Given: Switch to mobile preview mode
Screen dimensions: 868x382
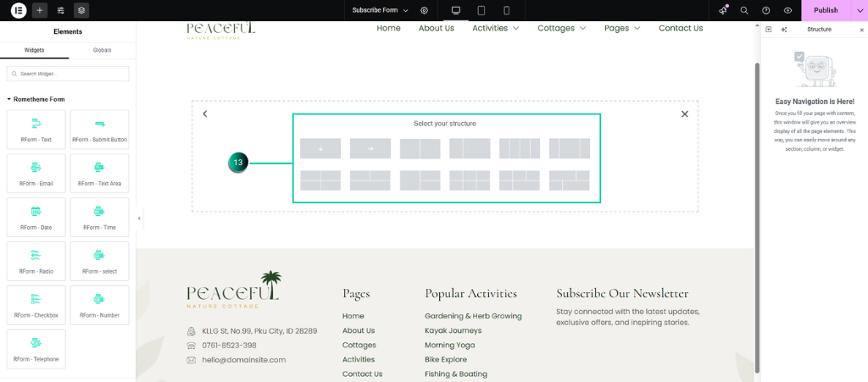Looking at the screenshot, I should pos(506,10).
